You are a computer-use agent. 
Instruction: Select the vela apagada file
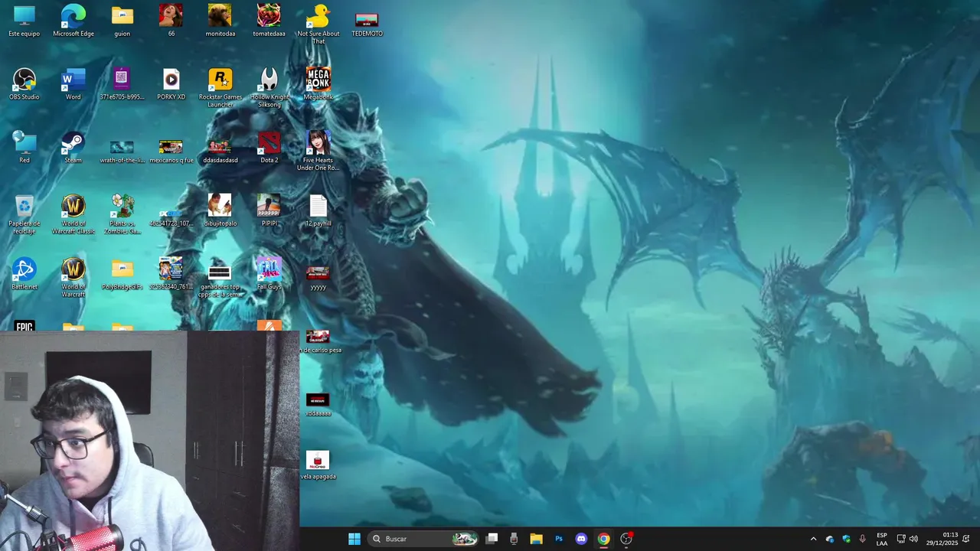tap(318, 465)
